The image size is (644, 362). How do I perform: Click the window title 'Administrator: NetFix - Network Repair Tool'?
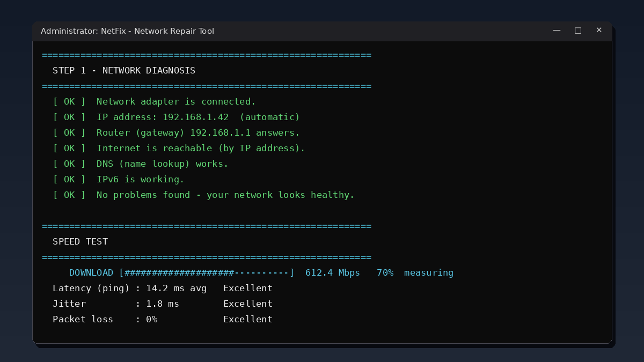click(x=127, y=31)
